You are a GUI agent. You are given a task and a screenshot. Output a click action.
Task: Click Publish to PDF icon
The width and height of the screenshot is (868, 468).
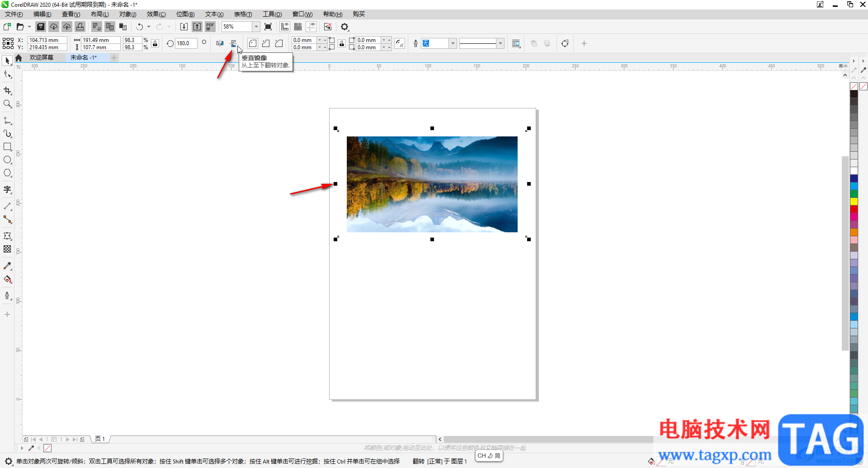coord(210,27)
